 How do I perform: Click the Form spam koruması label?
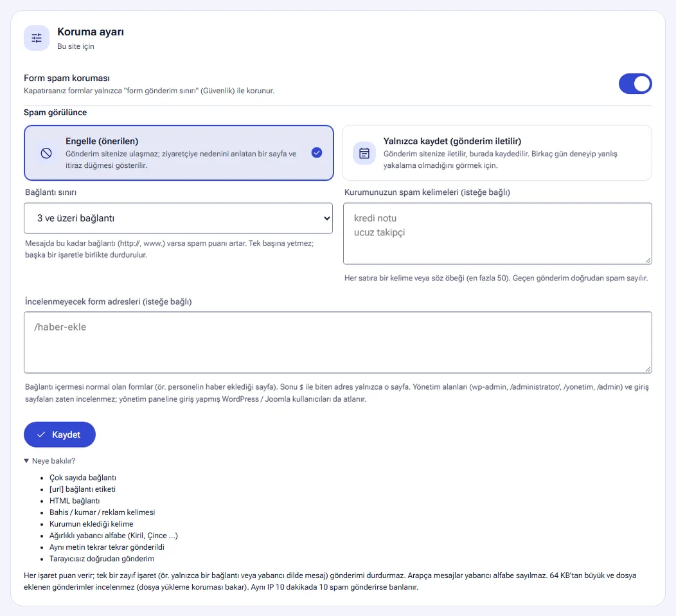(x=67, y=78)
